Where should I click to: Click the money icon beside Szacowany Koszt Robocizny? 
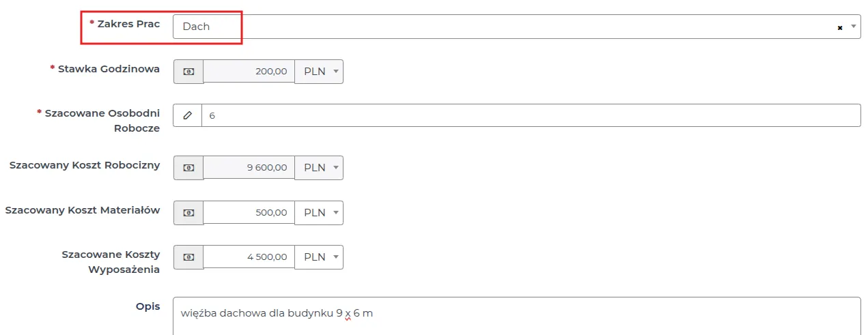[188, 168]
